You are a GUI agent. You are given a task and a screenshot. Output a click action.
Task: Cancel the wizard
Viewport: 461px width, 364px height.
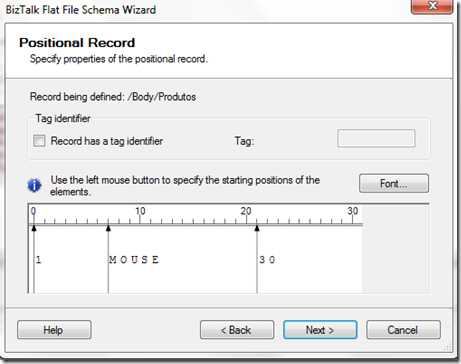(403, 330)
